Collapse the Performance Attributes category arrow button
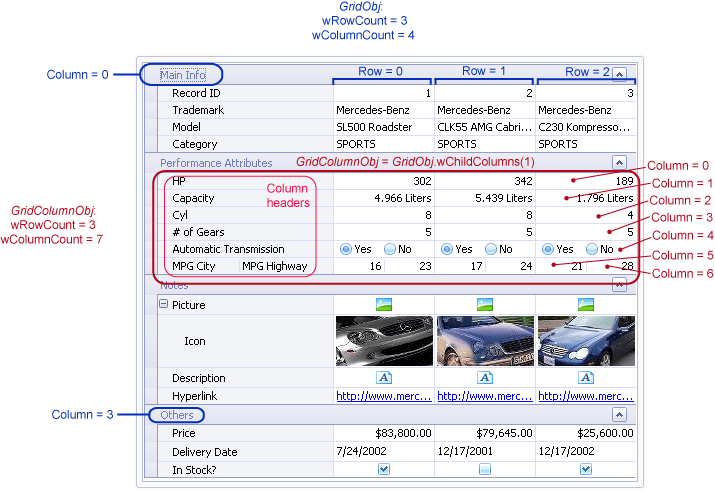Screen dimensions: 715x491 click(619, 162)
